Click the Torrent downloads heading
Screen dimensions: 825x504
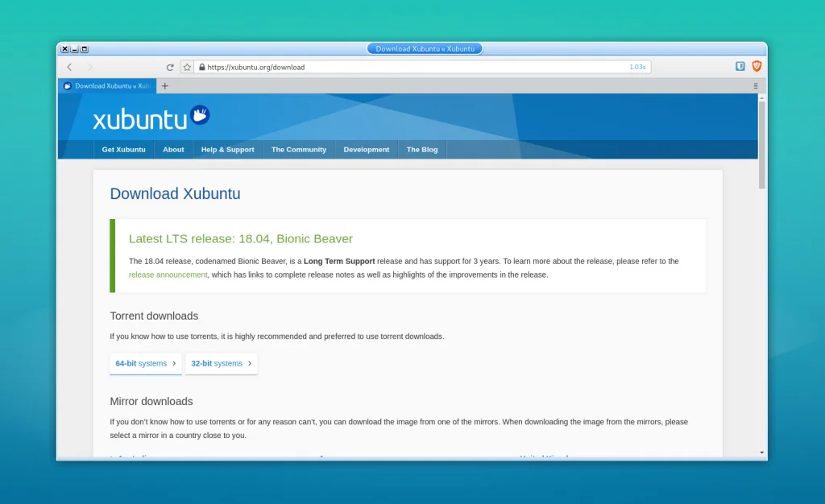pos(154,316)
